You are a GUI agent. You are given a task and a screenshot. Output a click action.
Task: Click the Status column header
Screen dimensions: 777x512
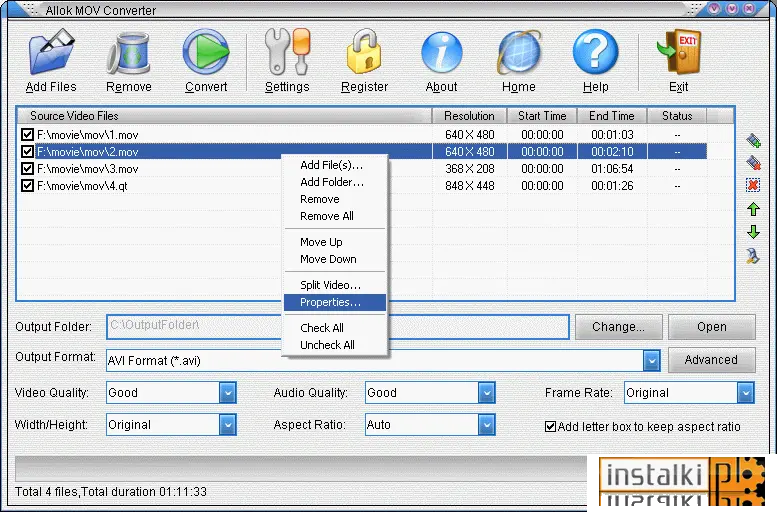point(677,115)
